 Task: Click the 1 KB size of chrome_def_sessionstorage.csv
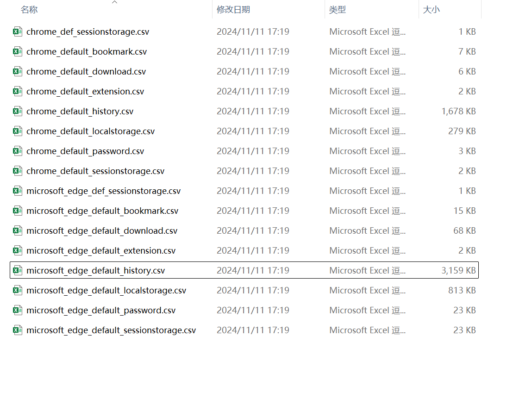pos(467,31)
